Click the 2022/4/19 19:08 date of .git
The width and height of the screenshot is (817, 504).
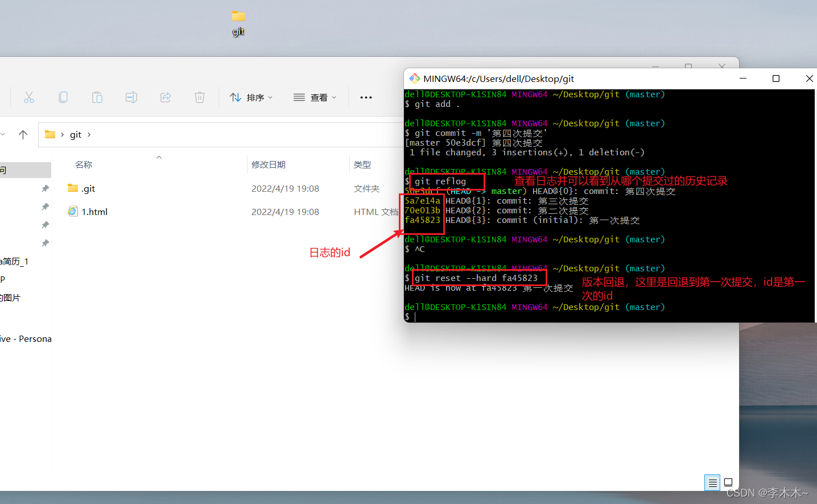[285, 188]
